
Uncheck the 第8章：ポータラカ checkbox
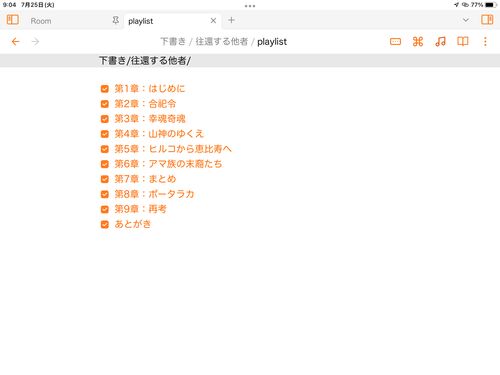(x=105, y=194)
